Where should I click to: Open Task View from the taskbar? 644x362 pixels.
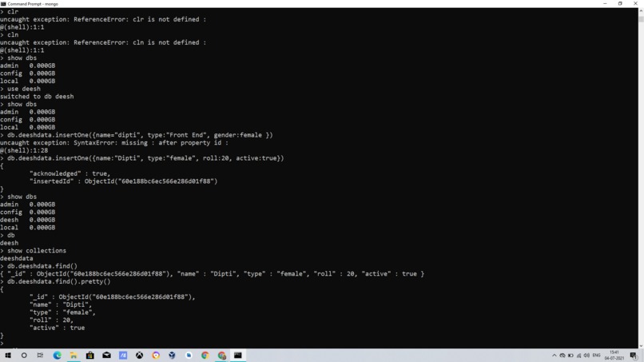[40, 356]
